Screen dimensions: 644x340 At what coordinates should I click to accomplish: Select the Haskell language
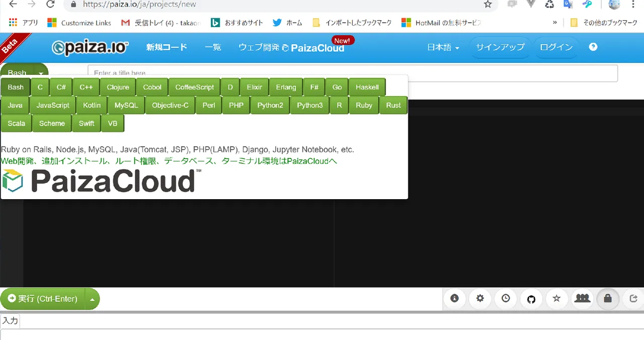[367, 87]
